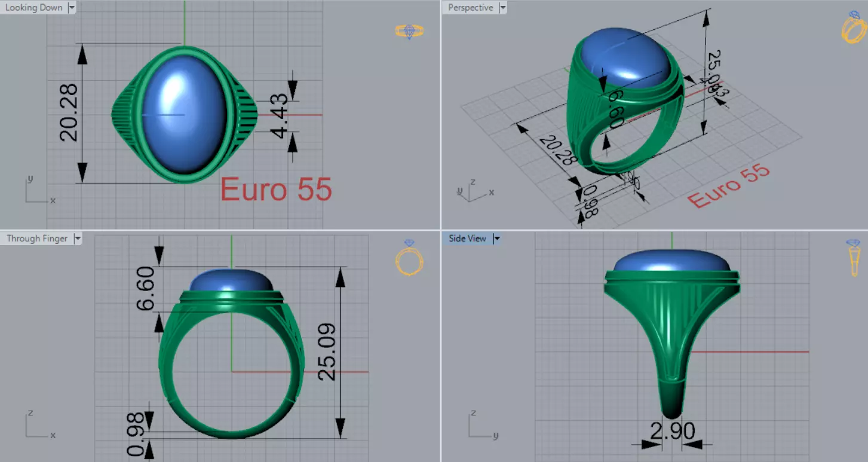The image size is (868, 462).
Task: Select the 2.90 dimension in Side View
Action: [x=672, y=431]
